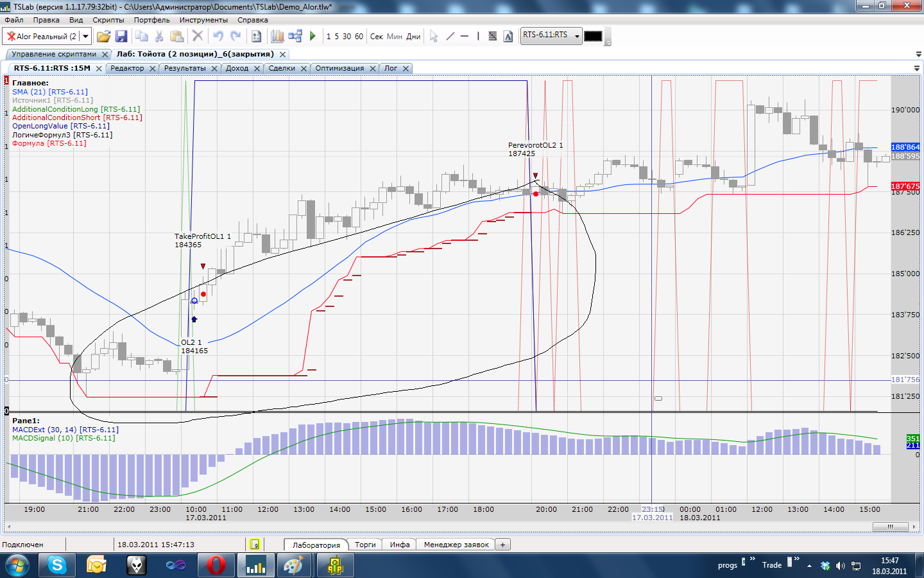
Task: Toggle the Мин timeframe unit
Action: pos(395,37)
